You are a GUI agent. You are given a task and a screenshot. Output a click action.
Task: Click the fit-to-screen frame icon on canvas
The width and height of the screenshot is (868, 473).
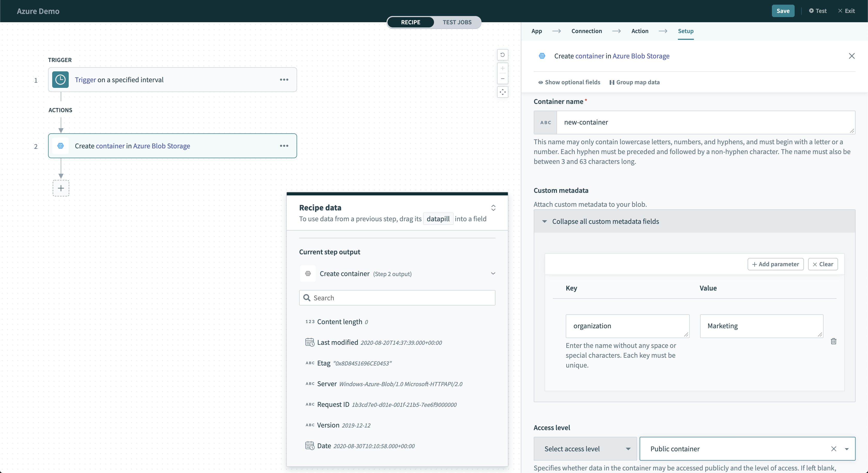point(502,92)
